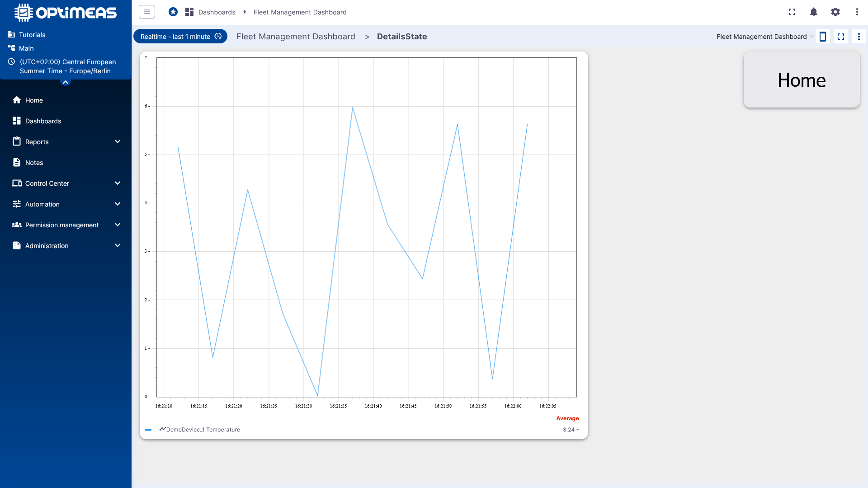Expand the Reports menu section
The width and height of the screenshot is (868, 488).
(66, 142)
